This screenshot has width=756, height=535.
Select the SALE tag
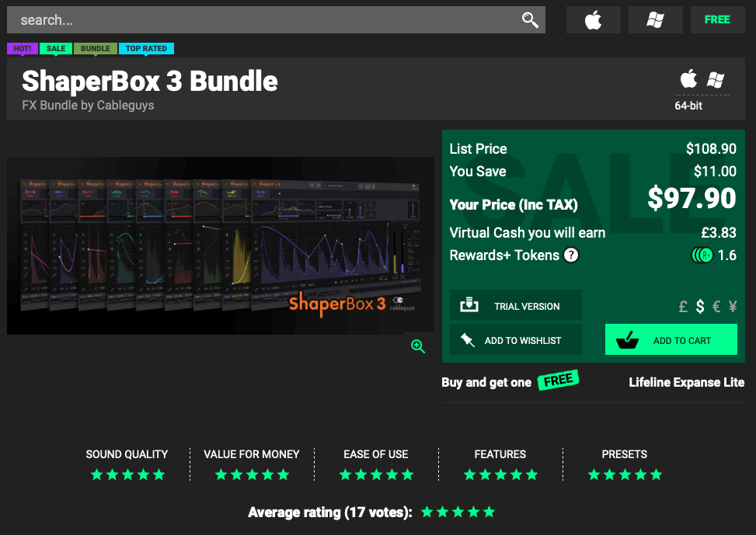56,48
